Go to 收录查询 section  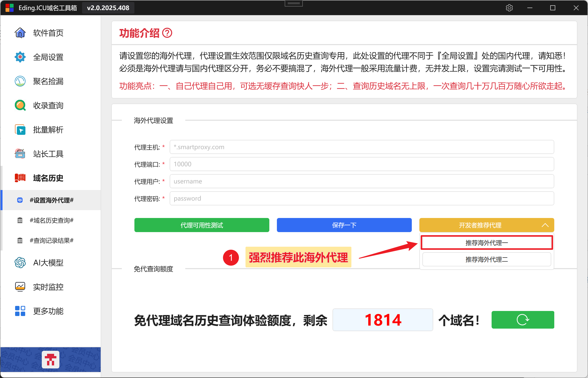click(51, 105)
